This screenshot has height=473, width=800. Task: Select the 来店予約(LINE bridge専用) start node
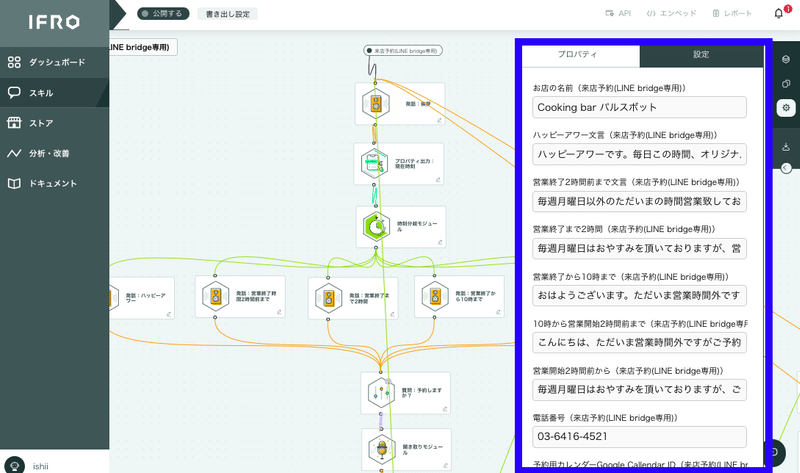(403, 51)
